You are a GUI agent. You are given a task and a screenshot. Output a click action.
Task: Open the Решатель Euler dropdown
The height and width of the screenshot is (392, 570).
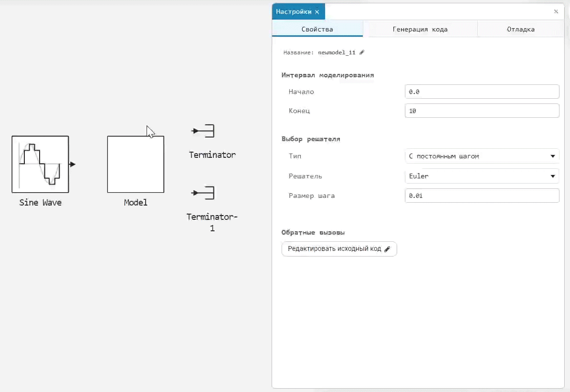[482, 176]
